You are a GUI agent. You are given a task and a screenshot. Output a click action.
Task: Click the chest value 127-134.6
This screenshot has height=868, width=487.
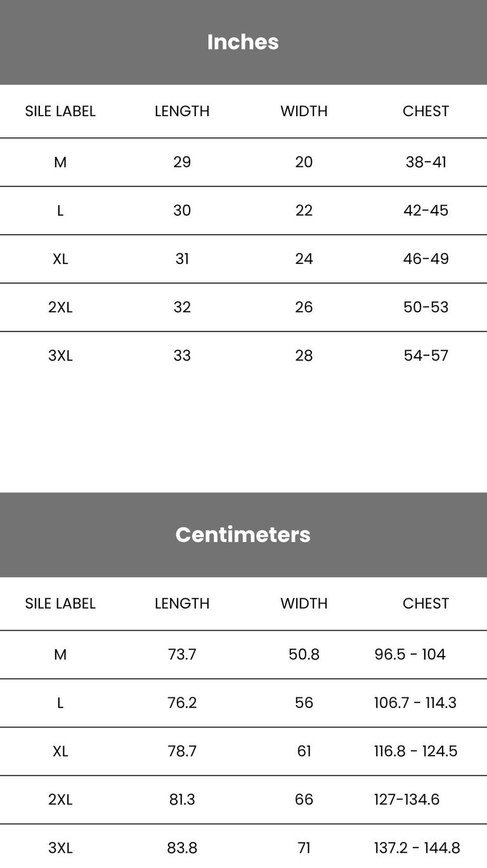(407, 799)
